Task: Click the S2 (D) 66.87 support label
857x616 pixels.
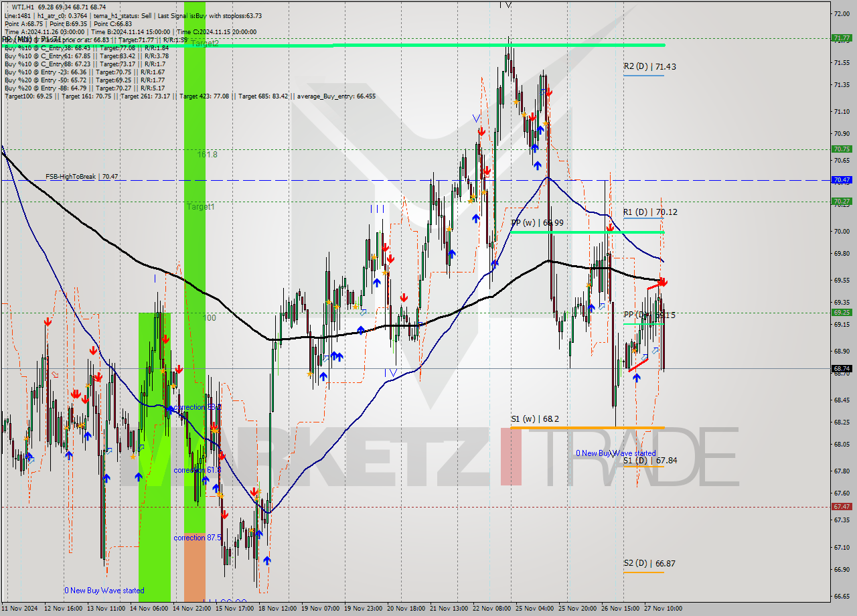Action: [x=649, y=563]
